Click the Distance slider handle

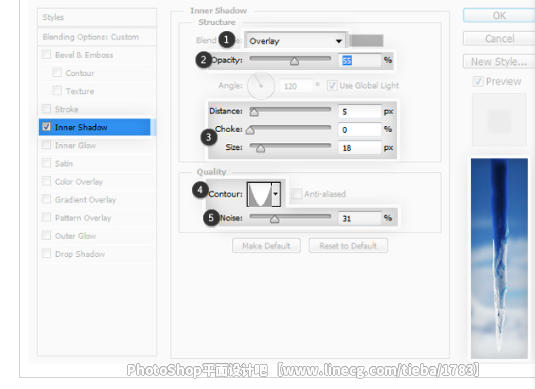[254, 112]
